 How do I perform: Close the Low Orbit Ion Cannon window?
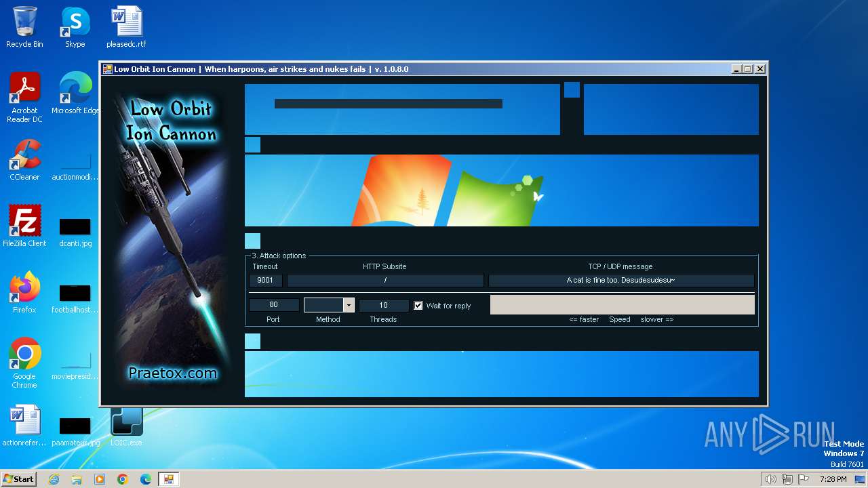point(760,69)
